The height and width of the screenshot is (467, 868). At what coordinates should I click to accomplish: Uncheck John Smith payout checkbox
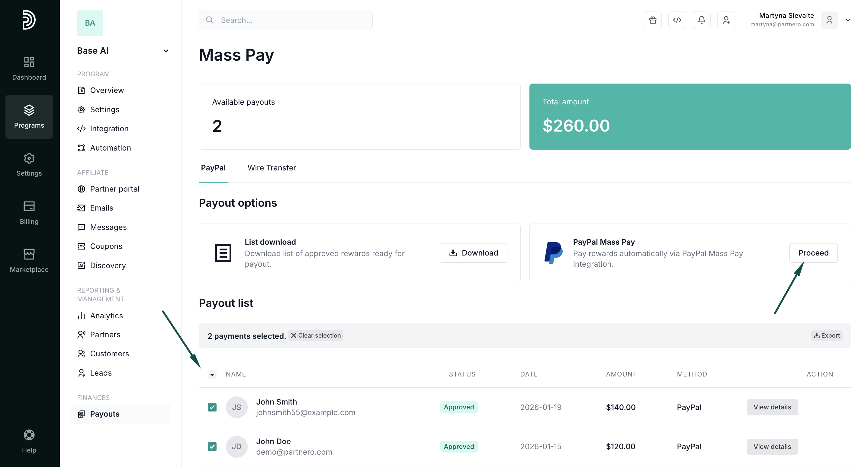pyautogui.click(x=212, y=407)
